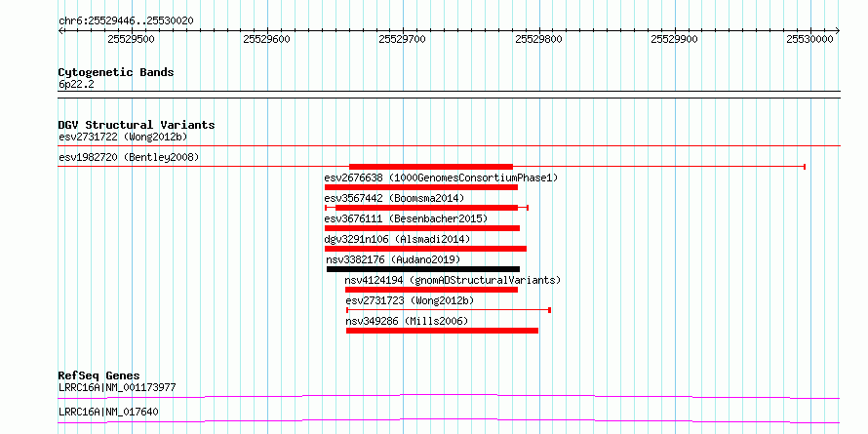Click the 25529700 ruler position
Image resolution: width=868 pixels, height=434 pixels.
point(403,39)
